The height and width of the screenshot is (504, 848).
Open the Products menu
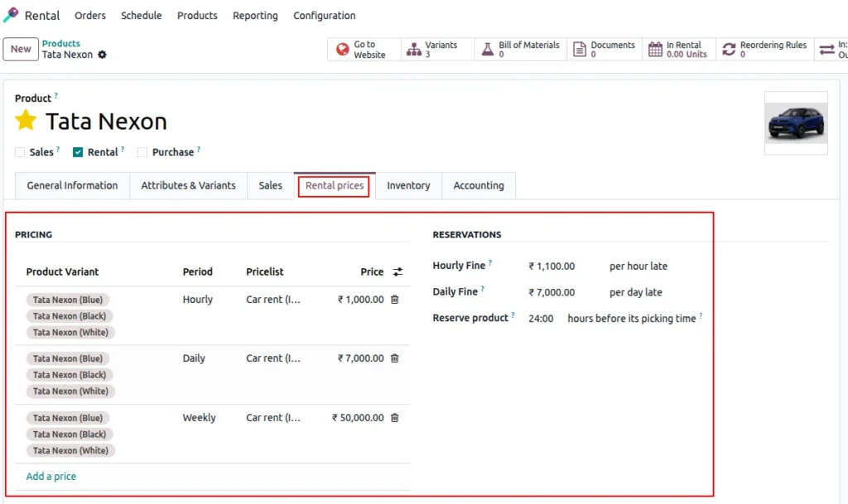197,16
